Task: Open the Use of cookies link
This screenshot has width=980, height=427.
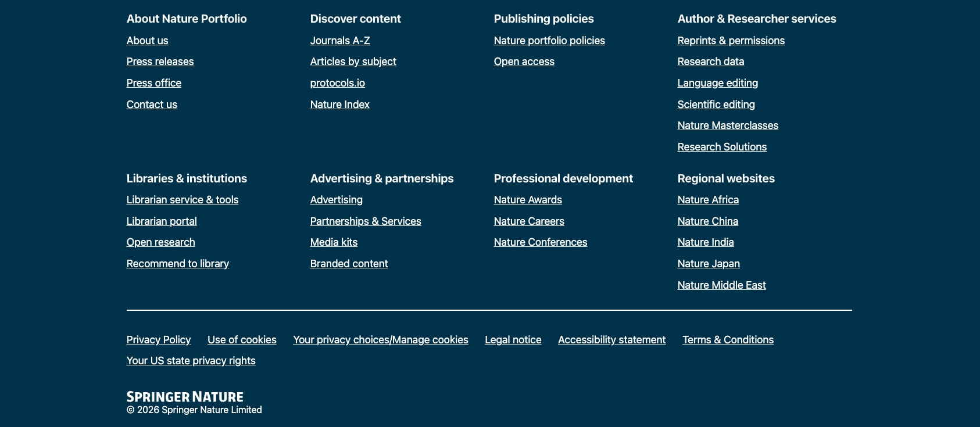Action: (242, 340)
